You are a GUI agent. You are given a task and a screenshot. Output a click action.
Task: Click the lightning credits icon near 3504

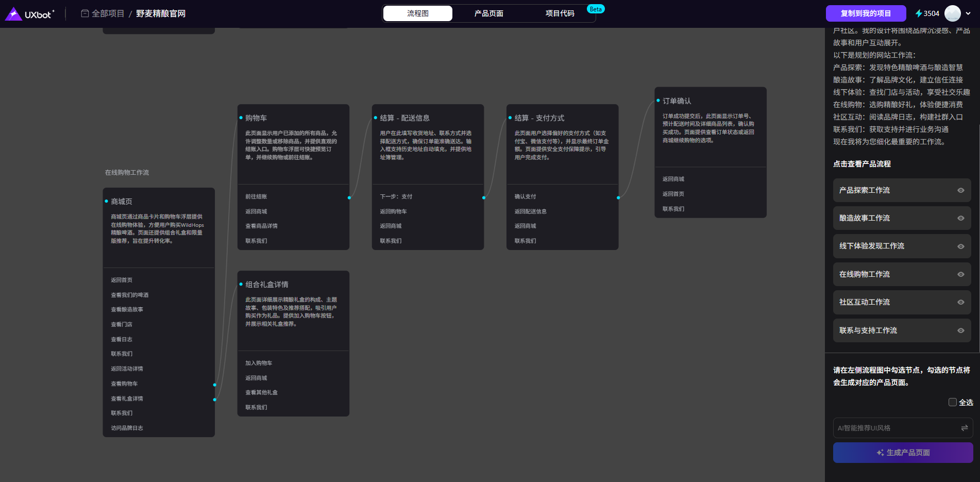coord(918,13)
